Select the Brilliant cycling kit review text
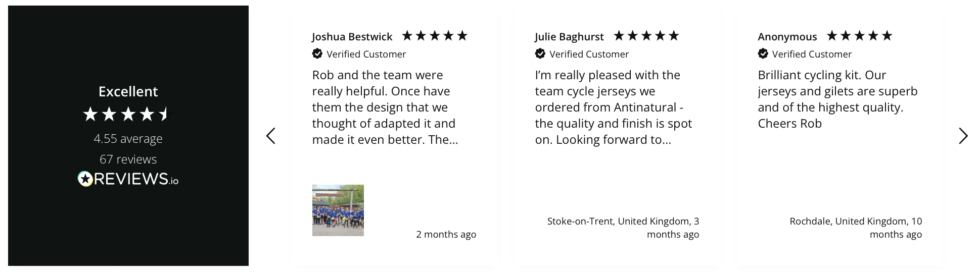The image size is (980, 277). [x=837, y=99]
